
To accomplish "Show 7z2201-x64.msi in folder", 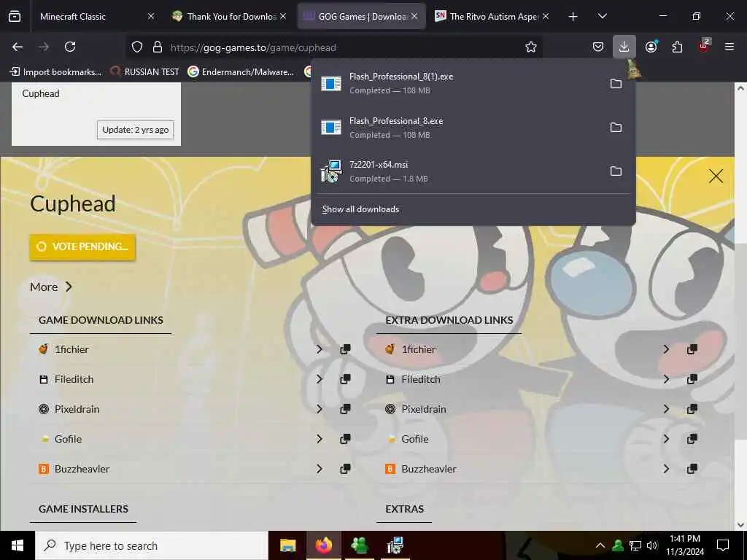I will pos(616,171).
